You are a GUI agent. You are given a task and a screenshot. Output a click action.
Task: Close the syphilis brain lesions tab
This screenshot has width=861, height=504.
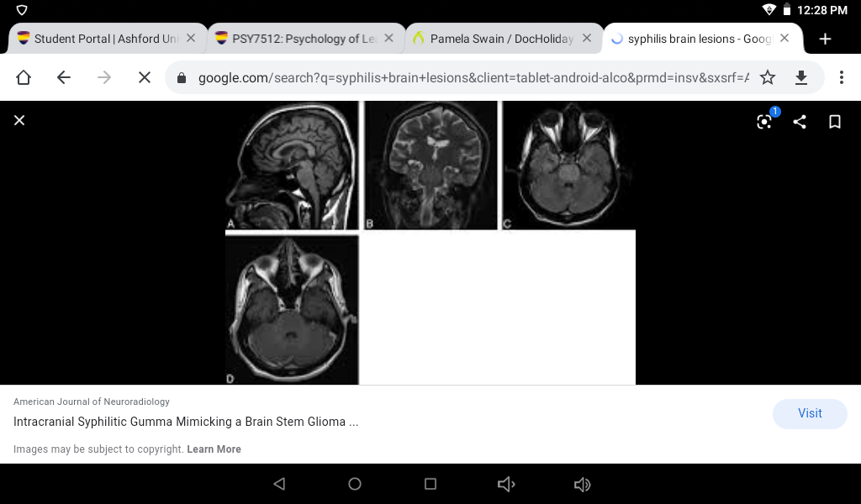[x=784, y=38]
